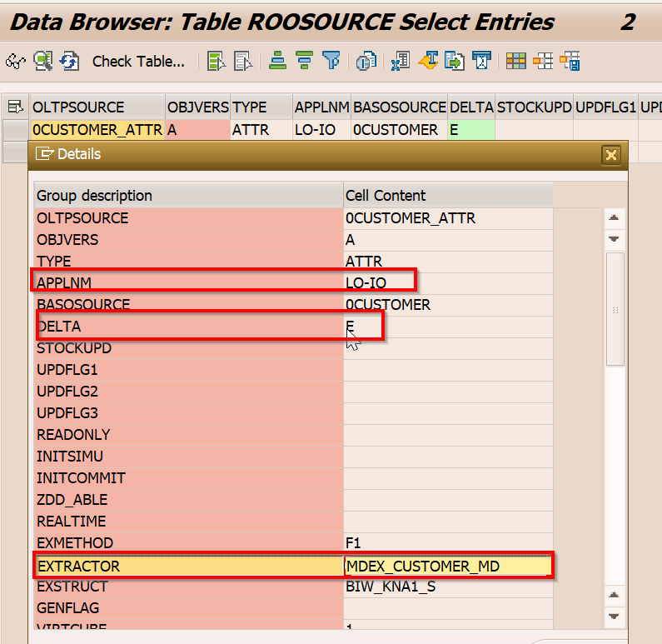Image resolution: width=662 pixels, height=644 pixels.
Task: Click the EXSTRUCT row label
Action: (x=189, y=587)
